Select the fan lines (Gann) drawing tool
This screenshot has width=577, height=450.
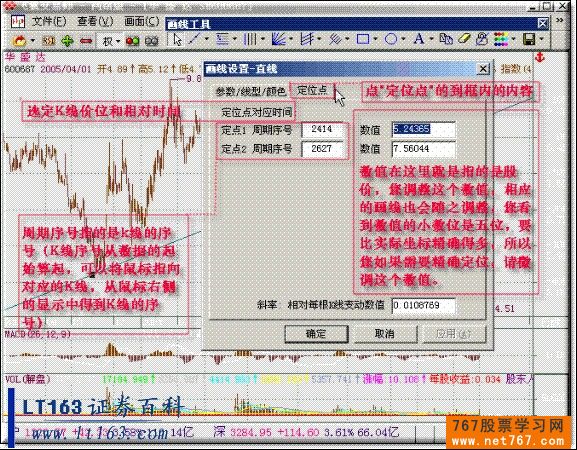coord(279,39)
